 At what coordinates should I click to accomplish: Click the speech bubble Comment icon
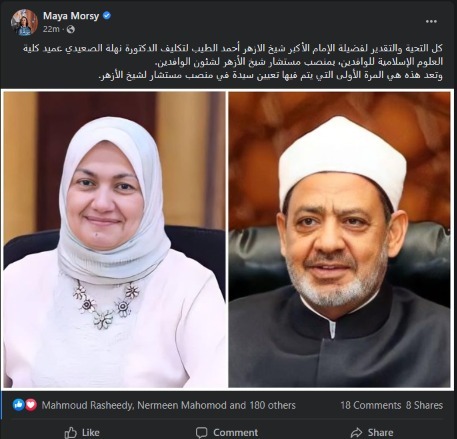201,433
